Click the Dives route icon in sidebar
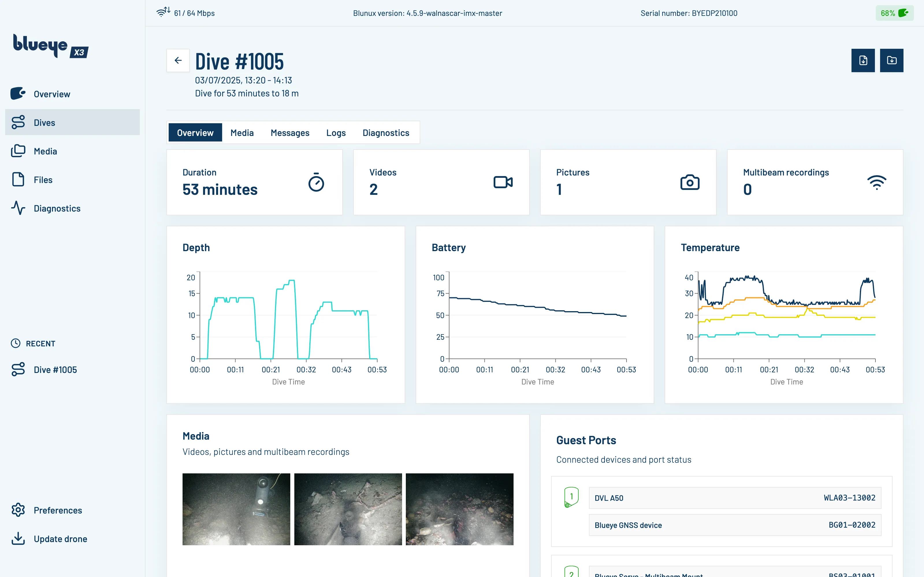This screenshot has width=924, height=577. (18, 122)
